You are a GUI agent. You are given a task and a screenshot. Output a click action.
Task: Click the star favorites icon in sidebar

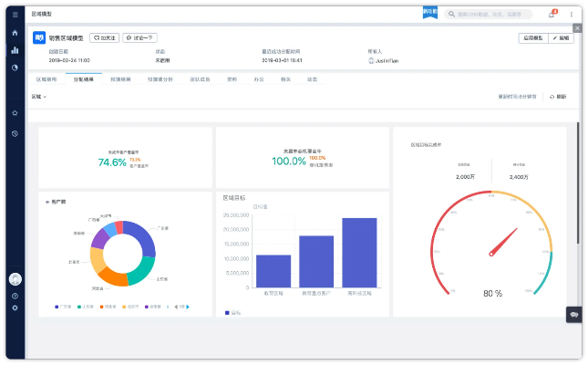click(x=15, y=113)
